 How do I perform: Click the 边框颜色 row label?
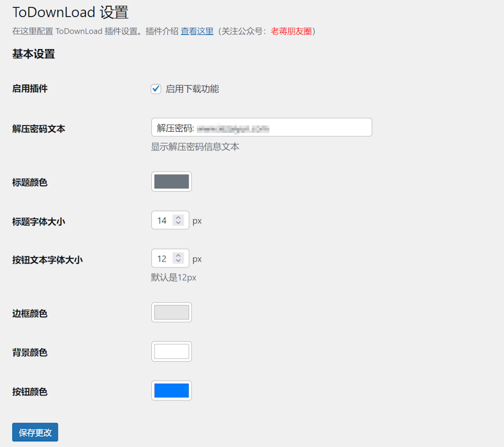30,313
